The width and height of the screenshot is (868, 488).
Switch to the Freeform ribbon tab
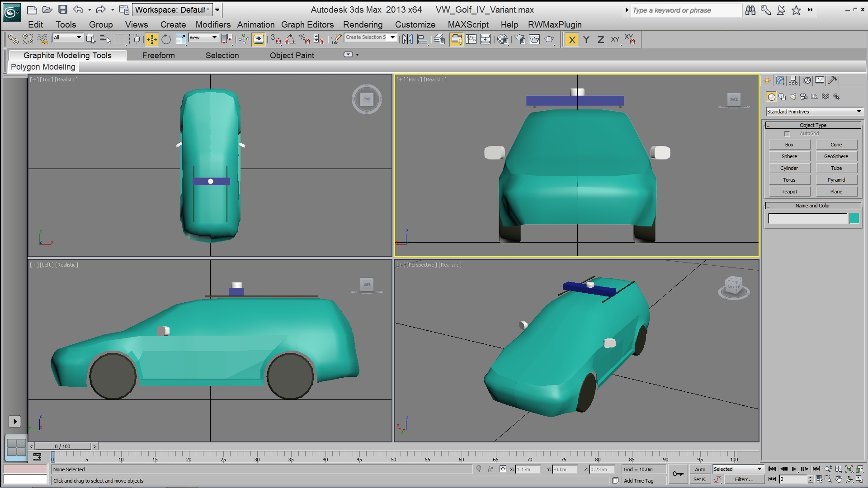pyautogui.click(x=158, y=56)
